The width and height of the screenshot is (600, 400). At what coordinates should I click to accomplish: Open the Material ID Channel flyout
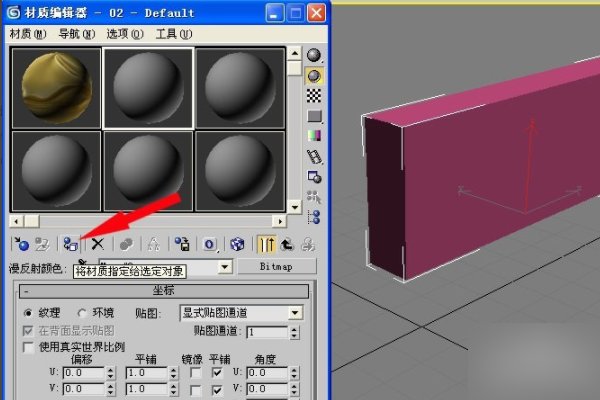click(210, 244)
